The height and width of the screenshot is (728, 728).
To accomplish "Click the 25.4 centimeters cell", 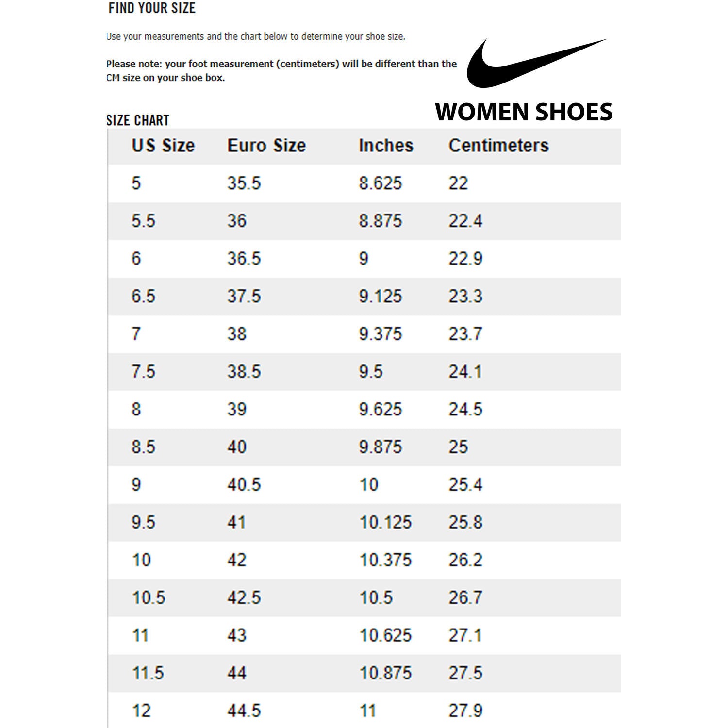I will point(465,485).
